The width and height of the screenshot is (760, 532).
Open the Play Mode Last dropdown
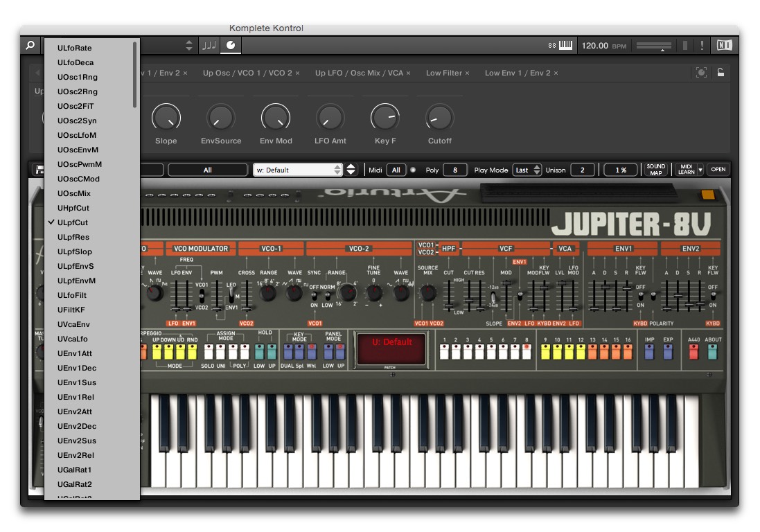click(x=528, y=169)
